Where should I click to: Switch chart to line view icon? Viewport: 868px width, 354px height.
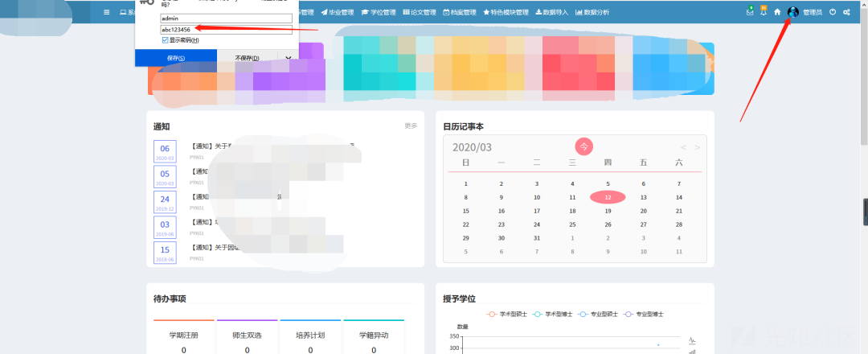coord(692,340)
